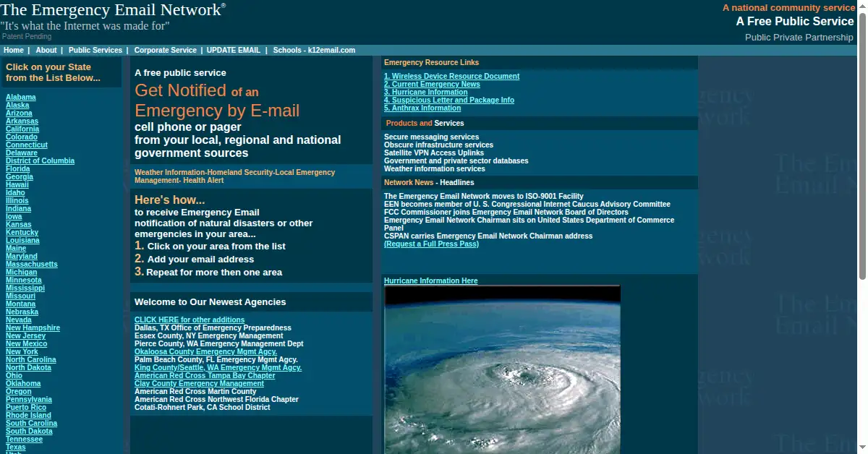Select Nebraska from the list
The height and width of the screenshot is (454, 868).
coord(22,312)
